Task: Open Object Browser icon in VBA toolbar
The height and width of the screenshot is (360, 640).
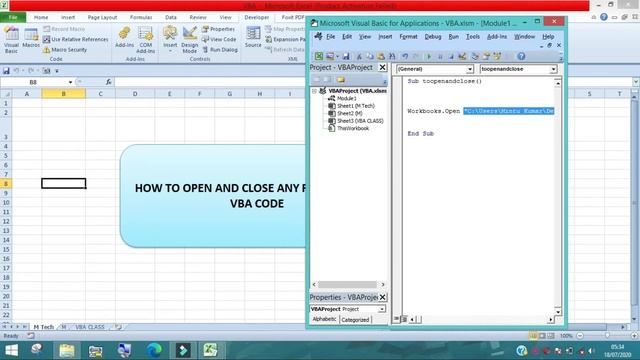Action: point(497,56)
